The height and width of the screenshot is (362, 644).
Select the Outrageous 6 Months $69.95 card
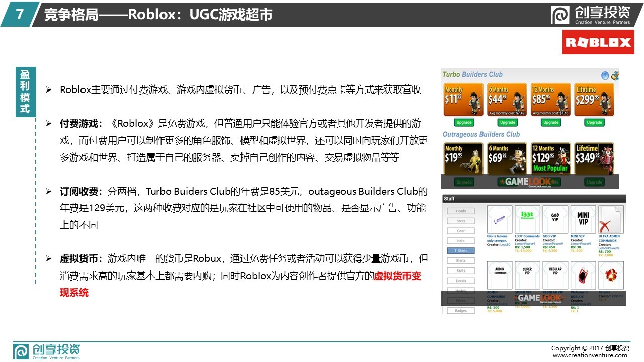pos(507,159)
